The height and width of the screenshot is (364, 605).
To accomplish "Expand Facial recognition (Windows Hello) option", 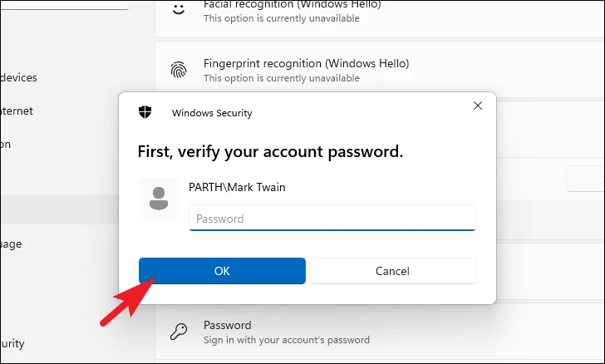I will [380, 18].
